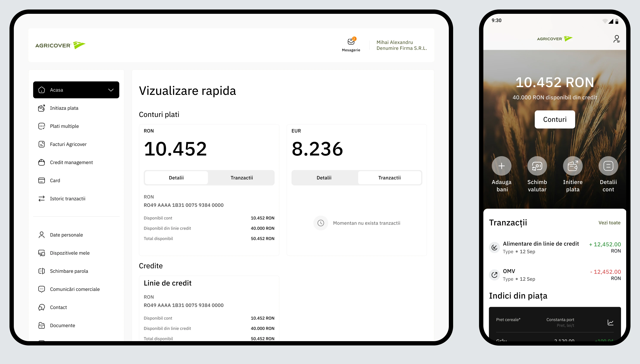Tap the 40.000 RON disponibil din credit text
Image resolution: width=640 pixels, height=364 pixels.
point(555,97)
